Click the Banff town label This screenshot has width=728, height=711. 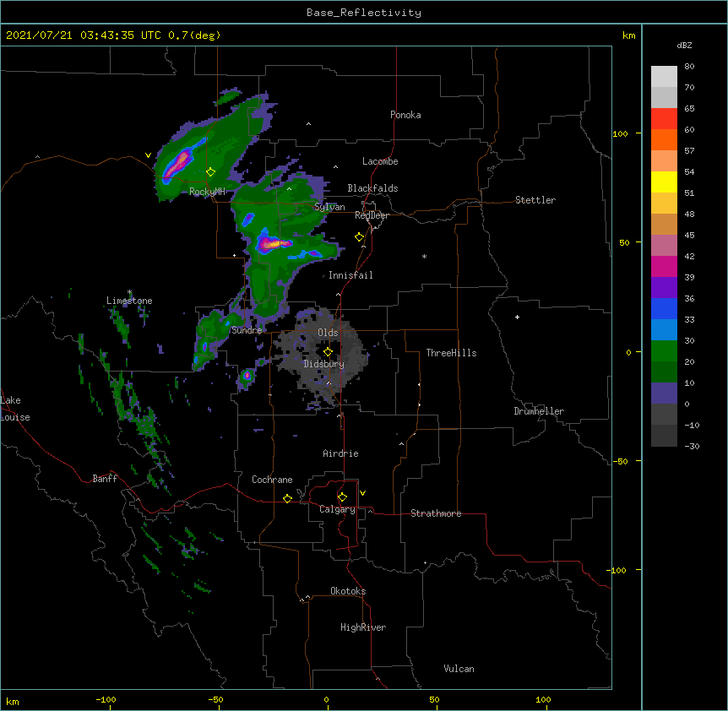click(105, 479)
